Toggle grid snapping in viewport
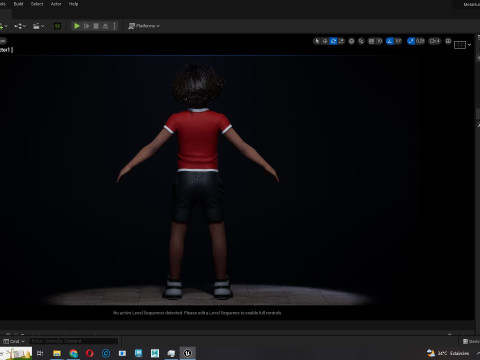 (371, 41)
